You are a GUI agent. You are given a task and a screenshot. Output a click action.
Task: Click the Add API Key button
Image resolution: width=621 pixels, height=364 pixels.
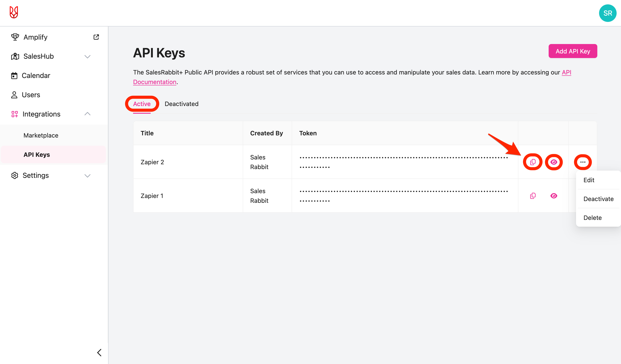573,51
